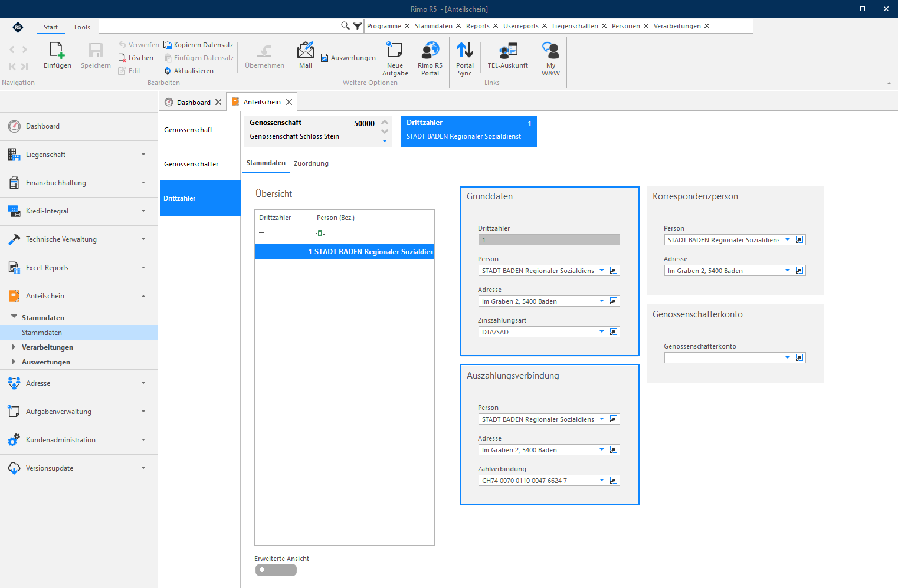Click the Mail envelope icon
The height and width of the screenshot is (588, 898).
[x=306, y=51]
